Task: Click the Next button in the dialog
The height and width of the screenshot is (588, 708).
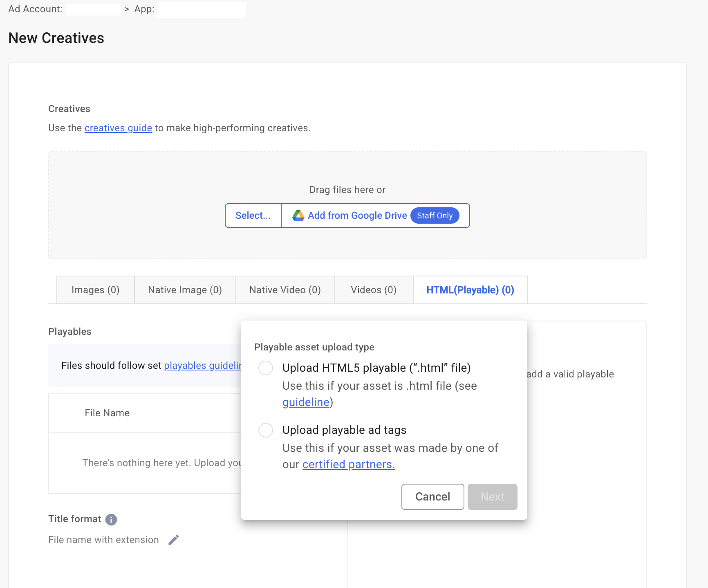Action: pyautogui.click(x=493, y=497)
